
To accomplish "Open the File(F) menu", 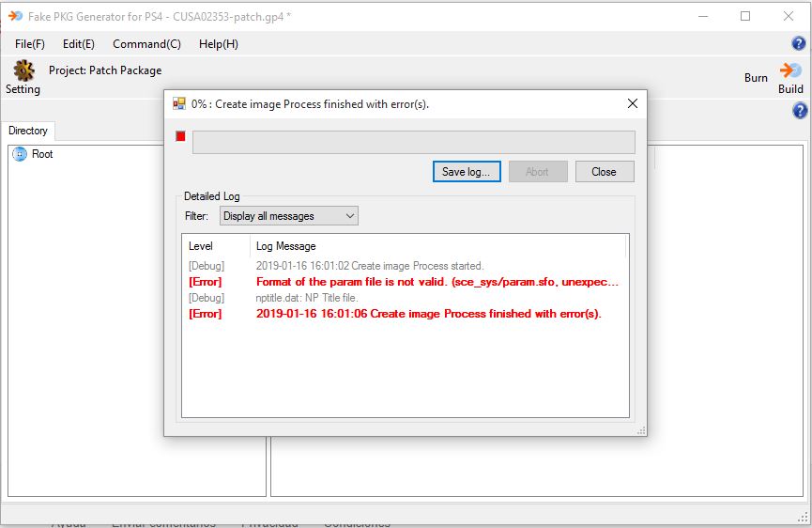I will point(29,44).
